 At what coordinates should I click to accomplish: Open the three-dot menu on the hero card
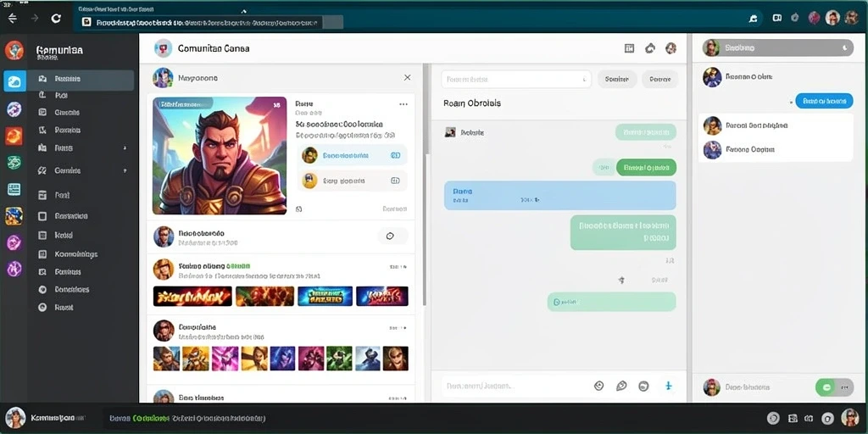tap(403, 104)
